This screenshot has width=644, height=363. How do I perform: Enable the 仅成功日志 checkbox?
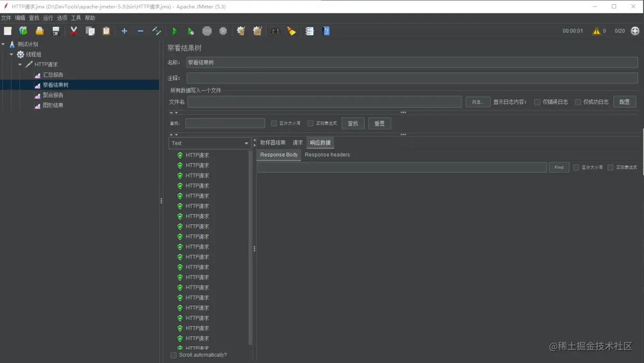[x=578, y=102]
